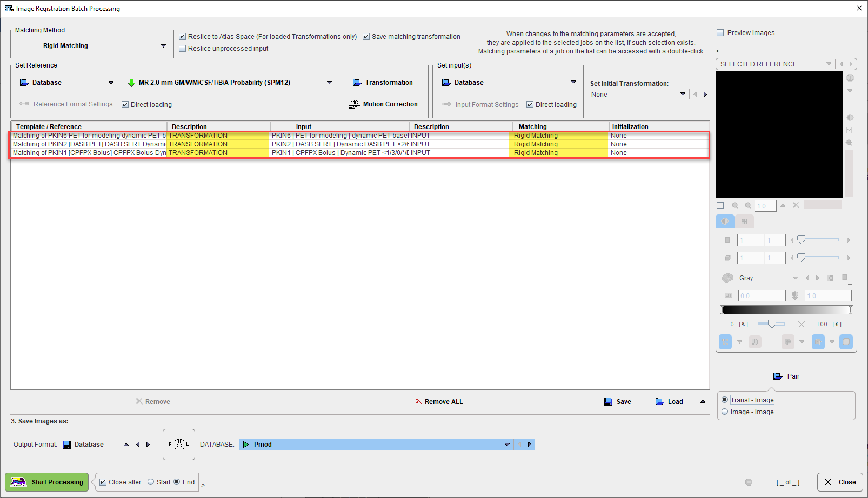Adjust the second slice slider handle

(802, 258)
